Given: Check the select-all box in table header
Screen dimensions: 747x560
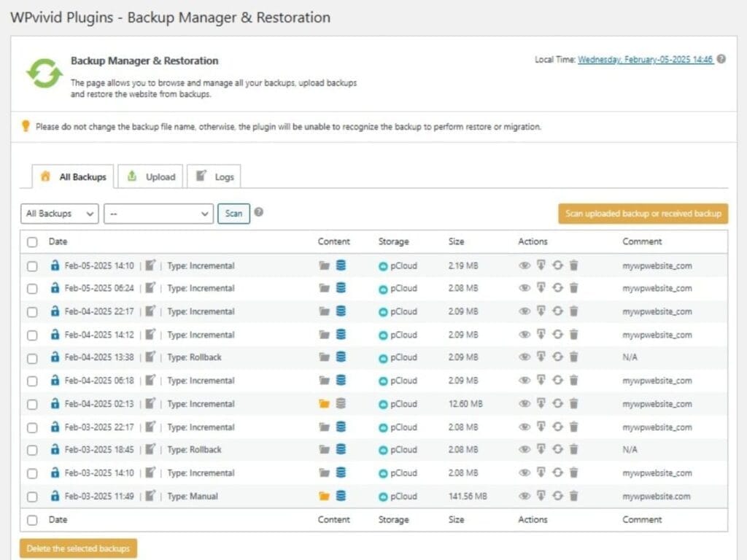Looking at the screenshot, I should pos(32,242).
